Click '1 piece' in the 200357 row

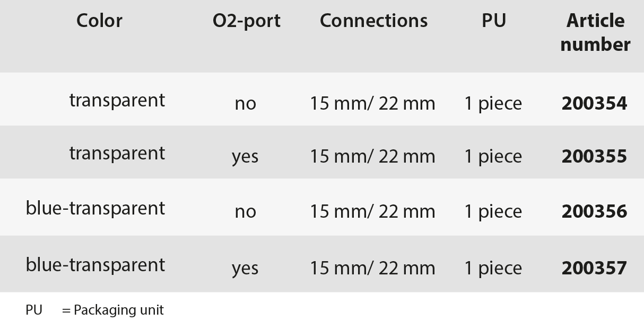[x=493, y=269]
